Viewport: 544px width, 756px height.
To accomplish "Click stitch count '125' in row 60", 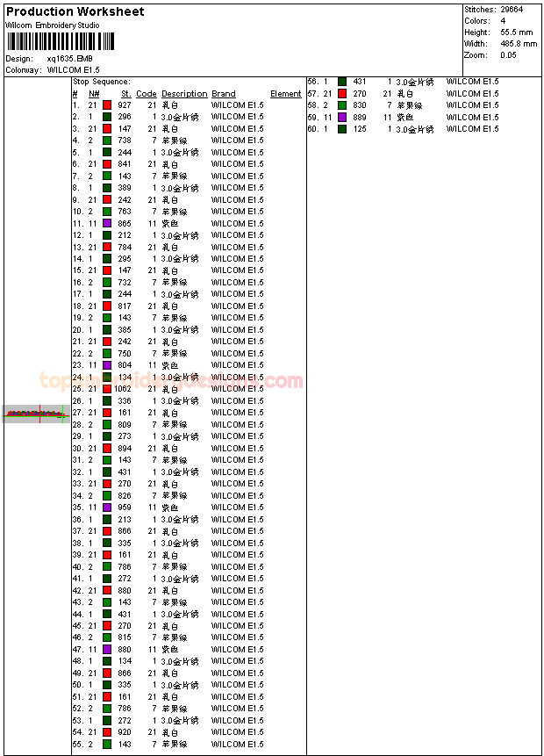I will (360, 129).
